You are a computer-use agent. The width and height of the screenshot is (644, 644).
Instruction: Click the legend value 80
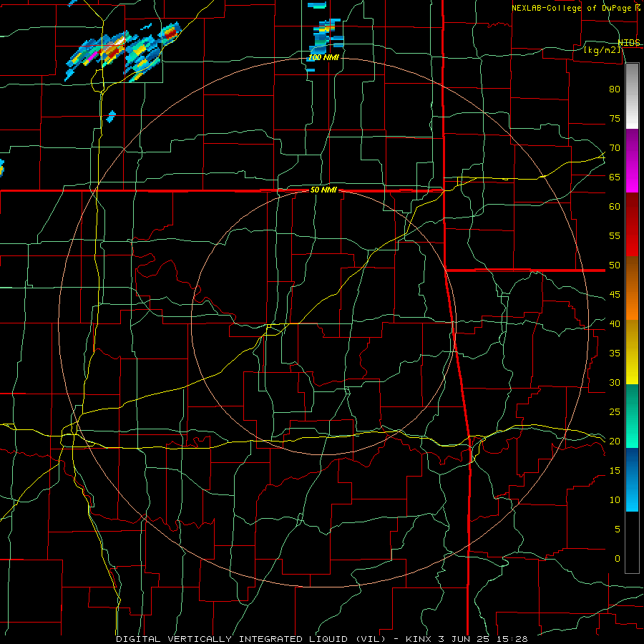point(615,89)
